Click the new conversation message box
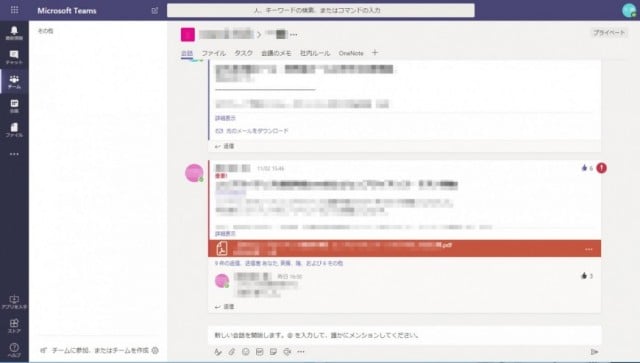 coord(404,335)
